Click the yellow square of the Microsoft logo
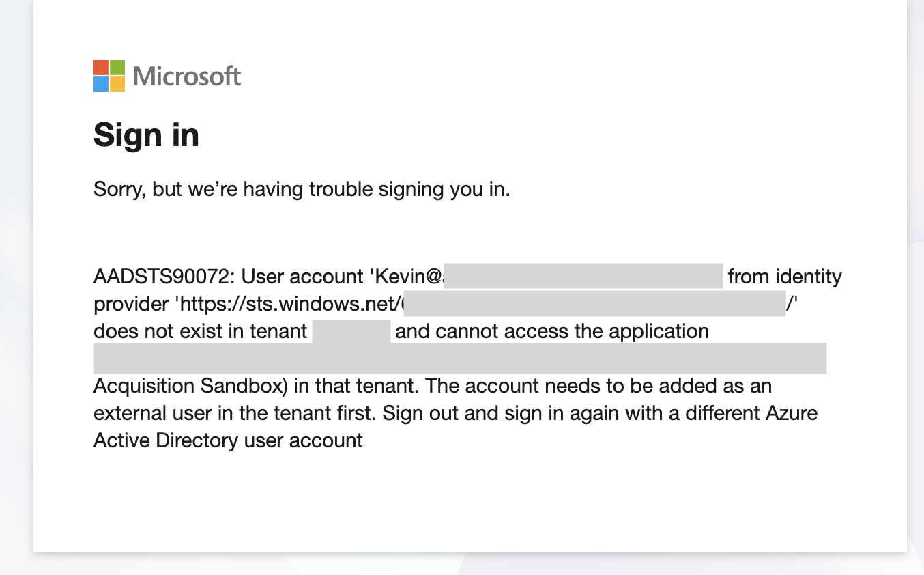 coord(117,84)
